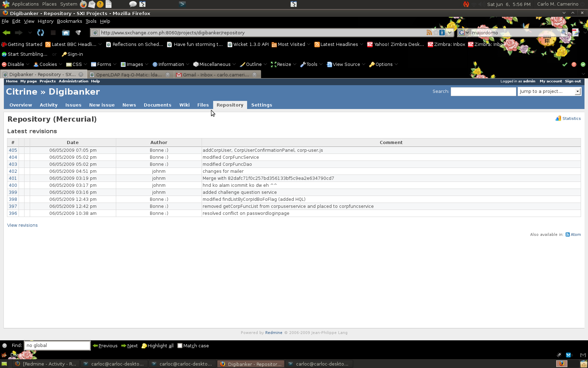Switch to the Settings tab
This screenshot has width=588, height=368.
coord(261,105)
